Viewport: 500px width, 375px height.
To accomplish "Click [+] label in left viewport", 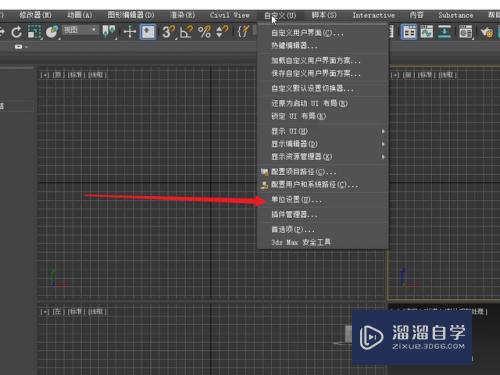I will point(45,312).
